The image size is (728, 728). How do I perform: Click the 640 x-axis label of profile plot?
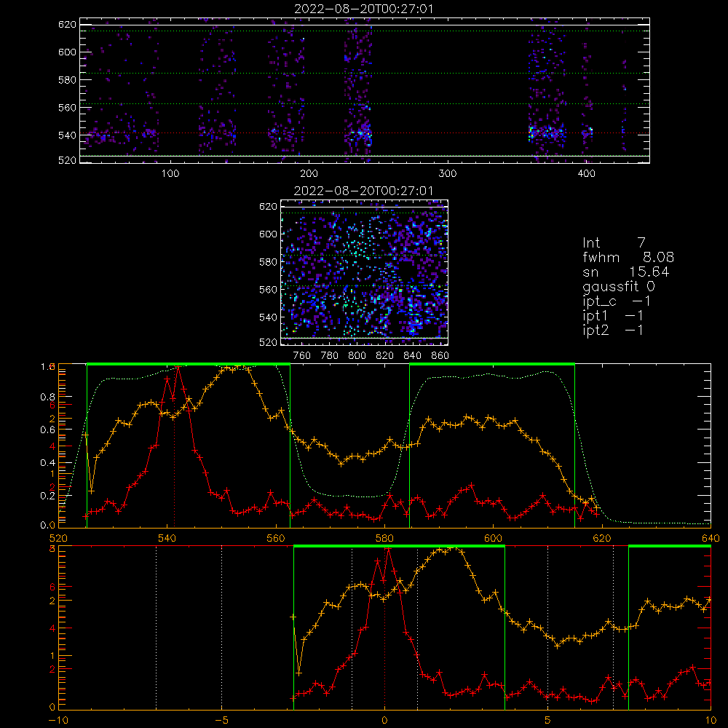point(711,538)
